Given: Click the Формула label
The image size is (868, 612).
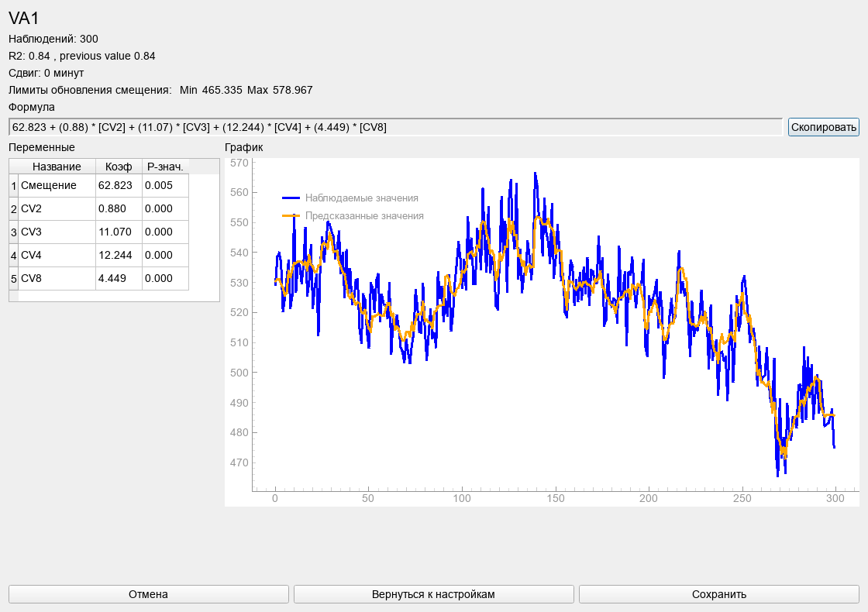Looking at the screenshot, I should [32, 108].
